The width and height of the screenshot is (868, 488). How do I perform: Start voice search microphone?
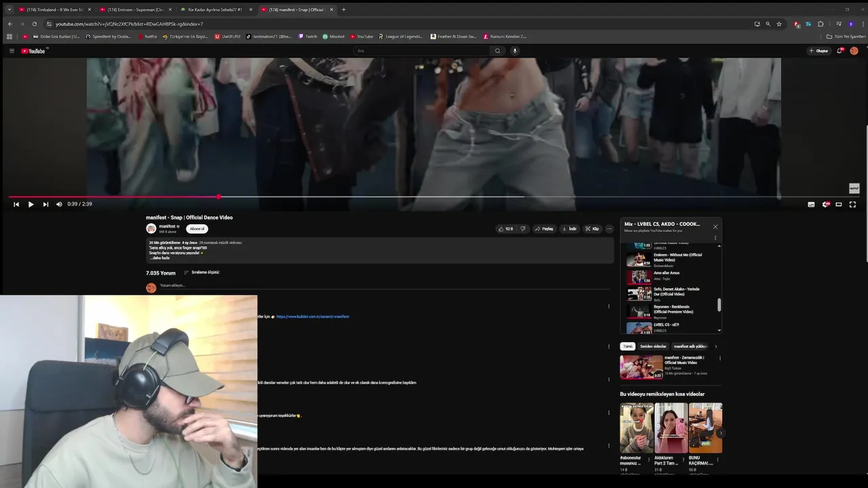coord(515,51)
